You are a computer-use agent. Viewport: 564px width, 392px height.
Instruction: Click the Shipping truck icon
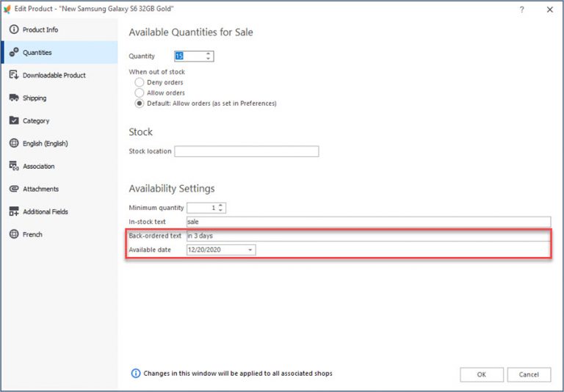[14, 98]
